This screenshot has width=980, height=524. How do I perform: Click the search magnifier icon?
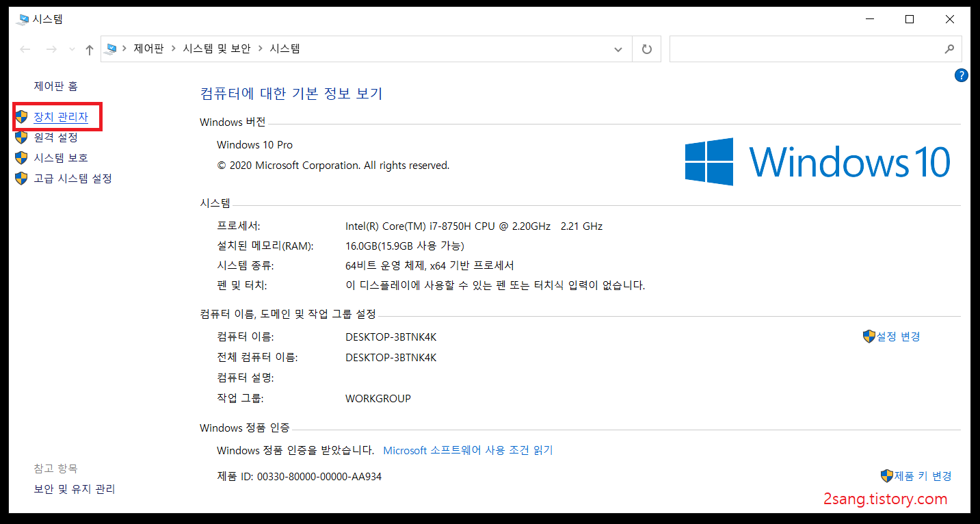(x=949, y=49)
